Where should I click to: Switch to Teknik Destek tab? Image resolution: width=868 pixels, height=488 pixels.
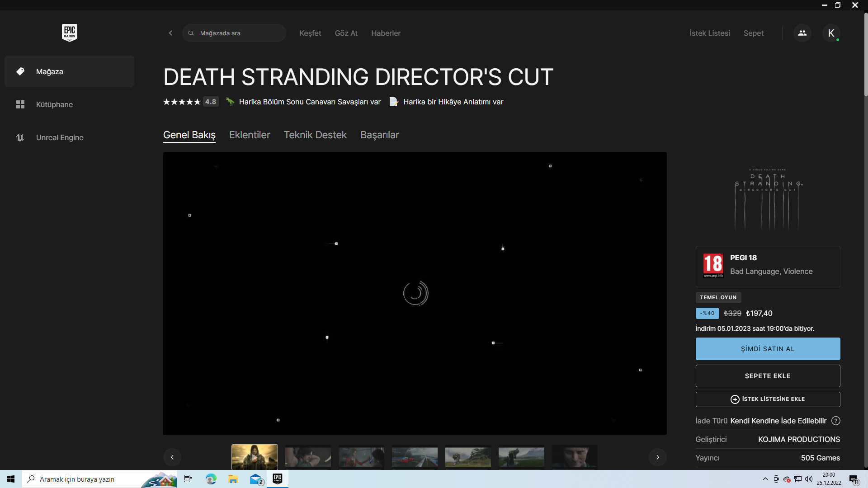tap(315, 135)
